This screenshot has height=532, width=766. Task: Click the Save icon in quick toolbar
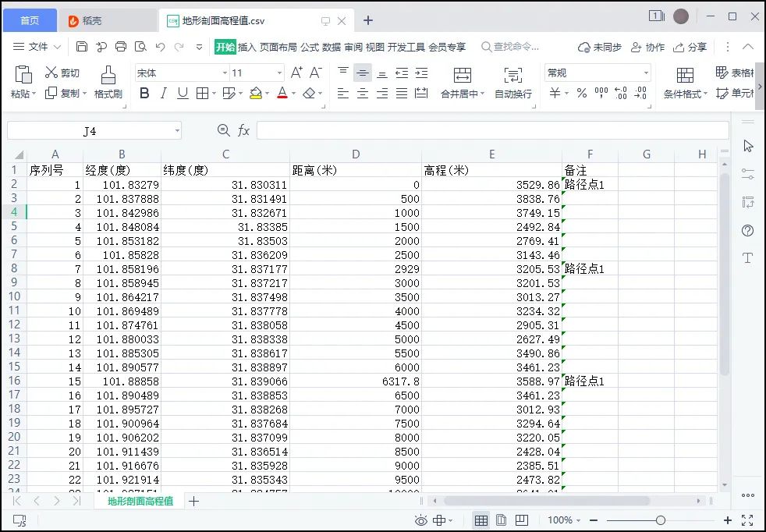pyautogui.click(x=82, y=46)
